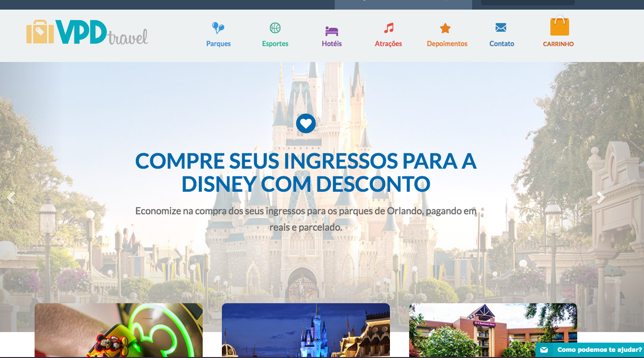The height and width of the screenshot is (358, 644).
Task: Open the Depoimentos menu item
Action: point(447,44)
